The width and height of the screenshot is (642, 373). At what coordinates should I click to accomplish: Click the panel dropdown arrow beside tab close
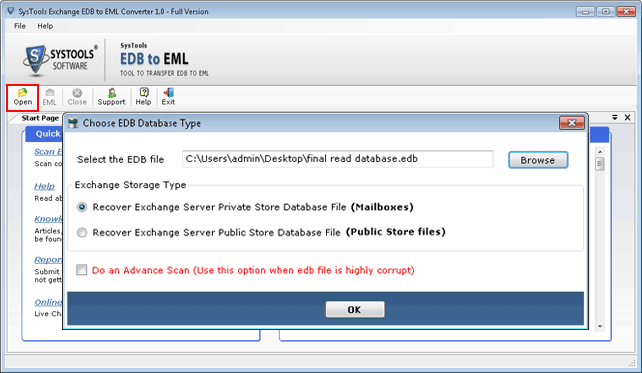coord(615,118)
